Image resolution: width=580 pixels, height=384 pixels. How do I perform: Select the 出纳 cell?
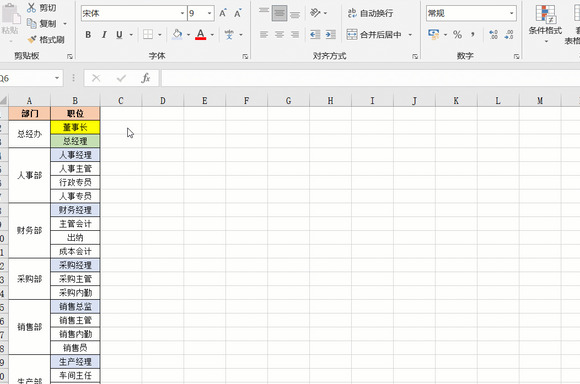point(75,238)
